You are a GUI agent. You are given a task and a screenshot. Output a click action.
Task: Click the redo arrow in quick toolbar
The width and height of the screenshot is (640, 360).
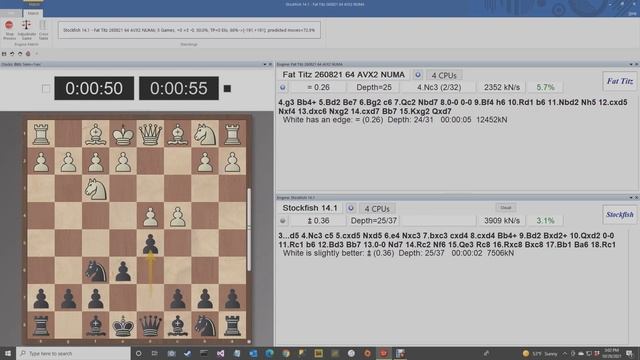click(x=20, y=54)
